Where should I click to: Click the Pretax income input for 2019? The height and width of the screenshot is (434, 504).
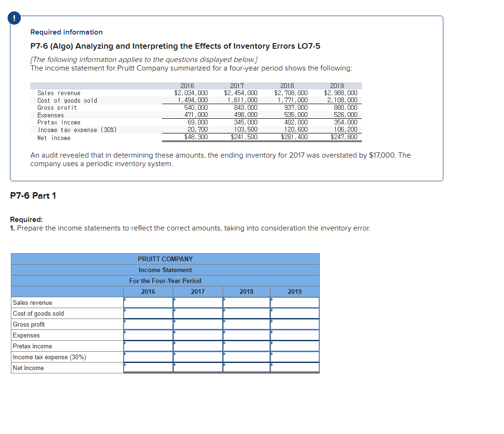295,346
